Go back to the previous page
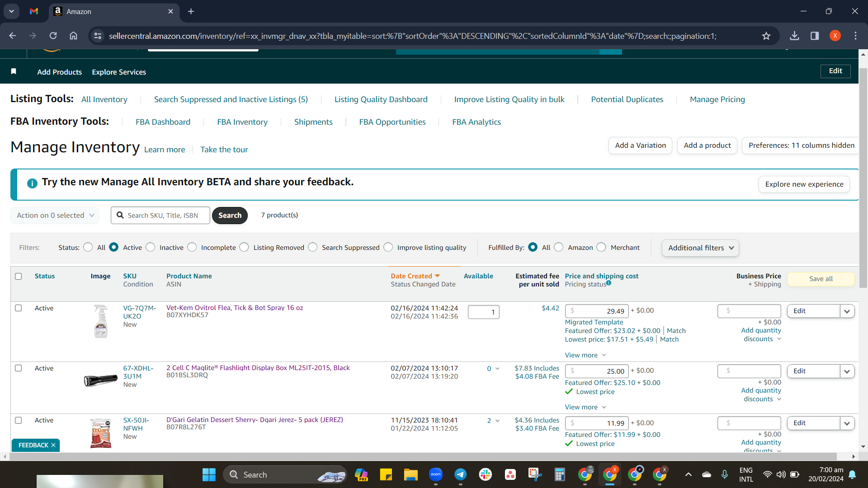Viewport: 868px width, 488px height. coord(13,36)
